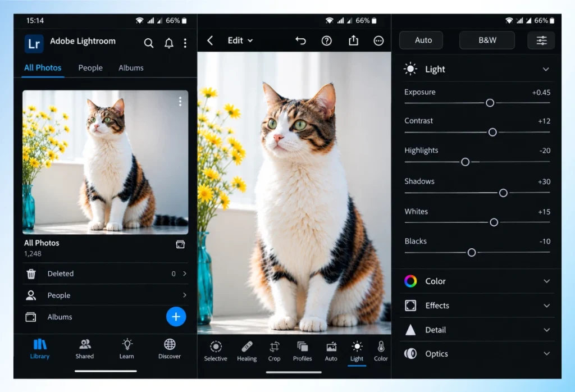Open Learn in bottom navigation
The width and height of the screenshot is (575, 392).
click(127, 349)
